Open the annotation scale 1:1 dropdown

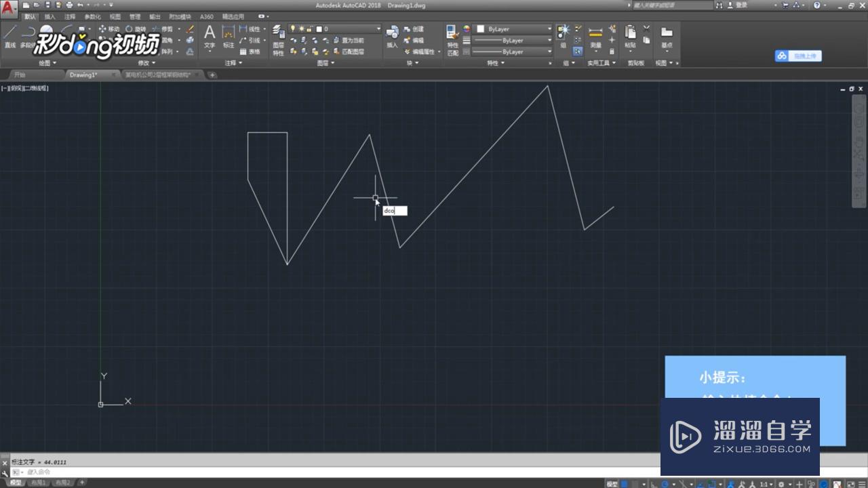point(766,484)
